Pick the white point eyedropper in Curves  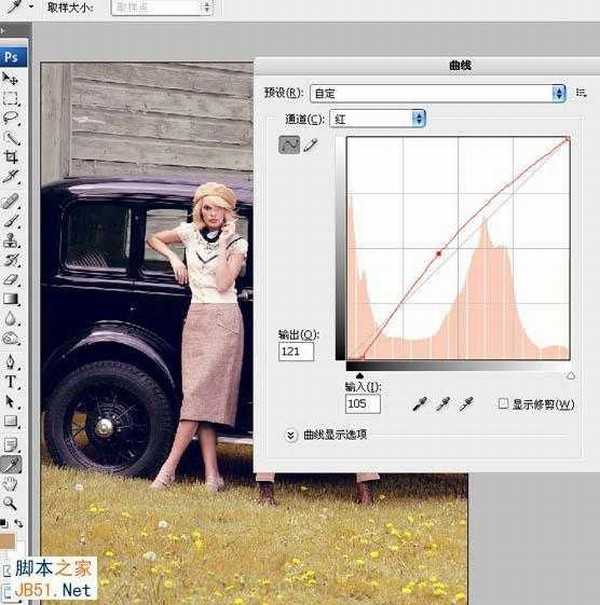pyautogui.click(x=466, y=404)
